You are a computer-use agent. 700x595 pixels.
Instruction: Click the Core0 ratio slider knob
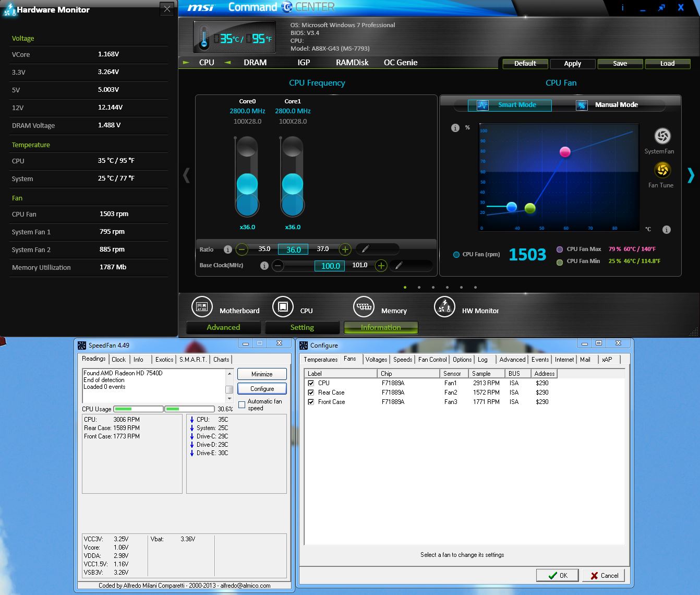coord(247,185)
